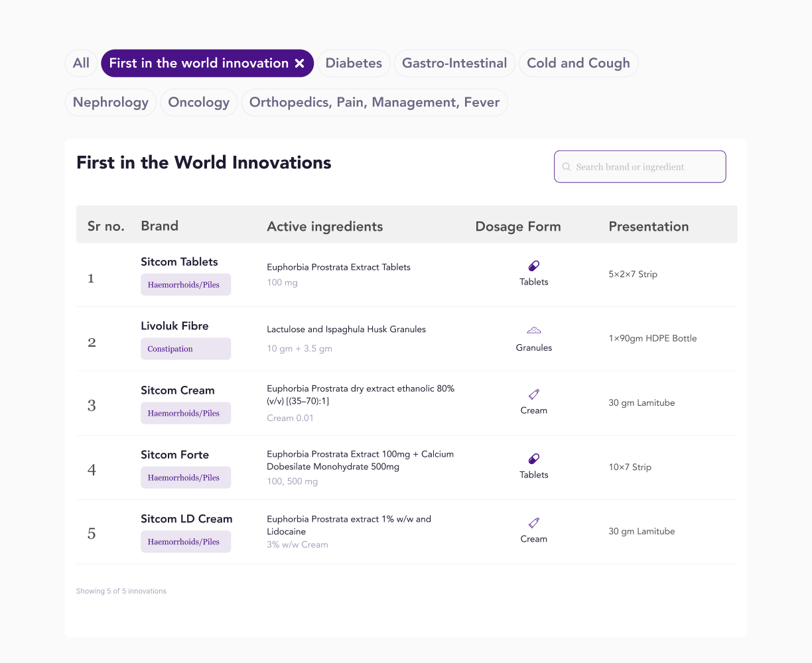Click the Brand column header

(159, 226)
